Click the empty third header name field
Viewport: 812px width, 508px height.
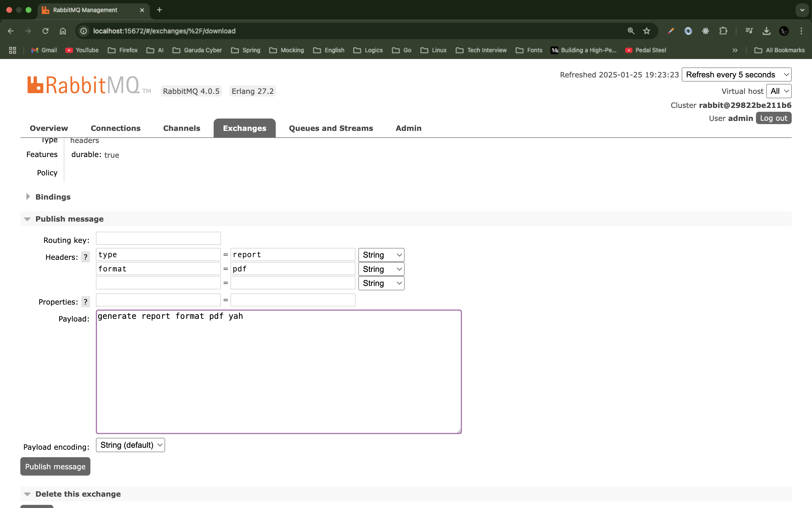tap(158, 283)
